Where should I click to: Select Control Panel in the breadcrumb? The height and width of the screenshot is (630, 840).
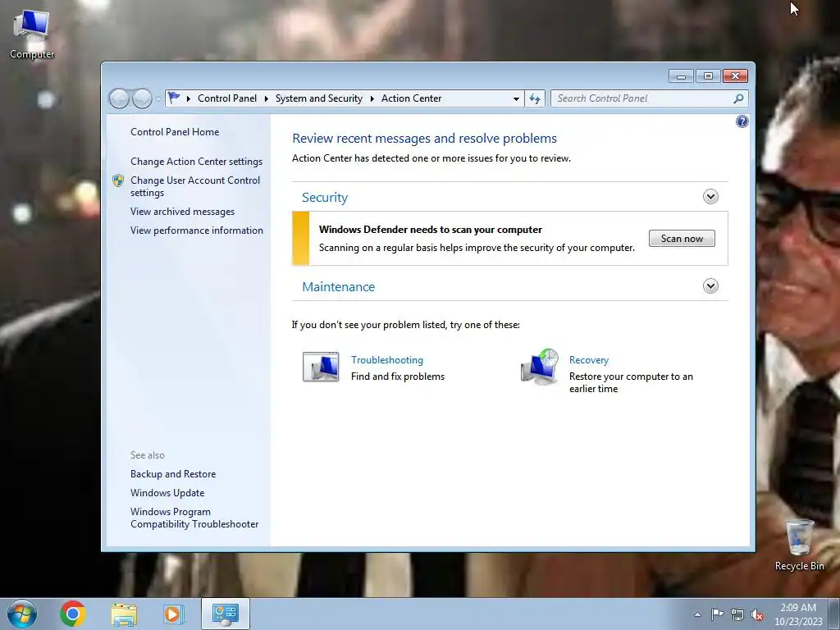tap(227, 98)
